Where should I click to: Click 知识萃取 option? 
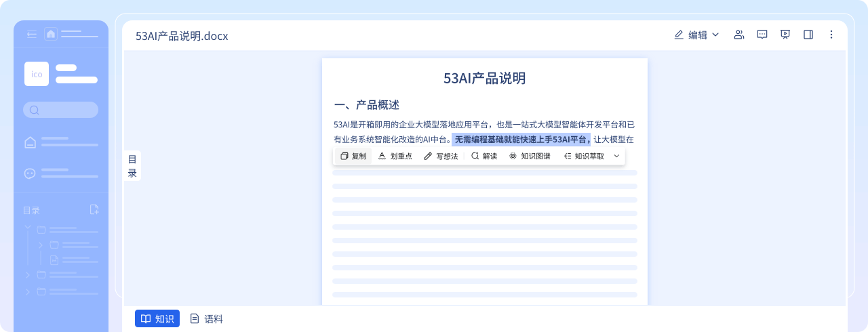(584, 156)
